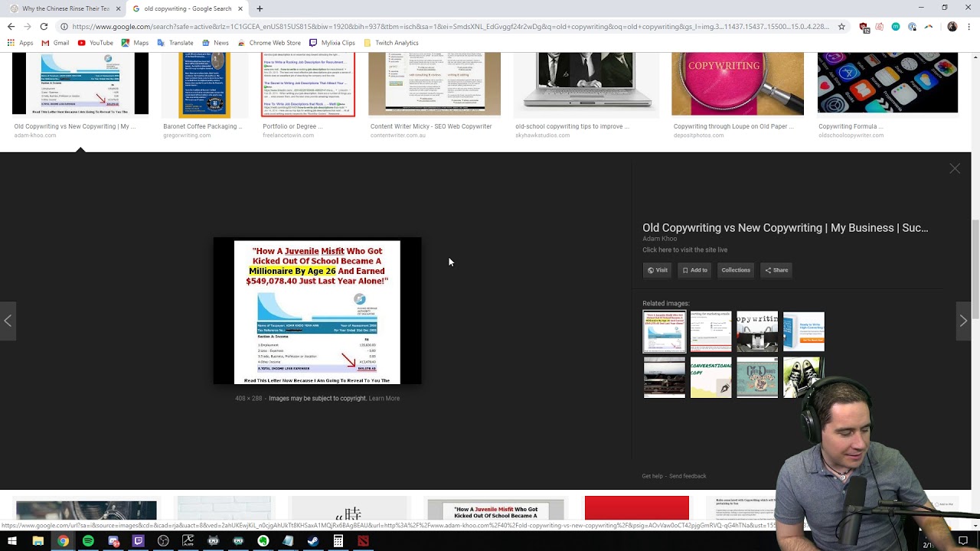Close the 'old copywriting - Google Search' tab
This screenshot has height=551, width=980.
click(240, 8)
